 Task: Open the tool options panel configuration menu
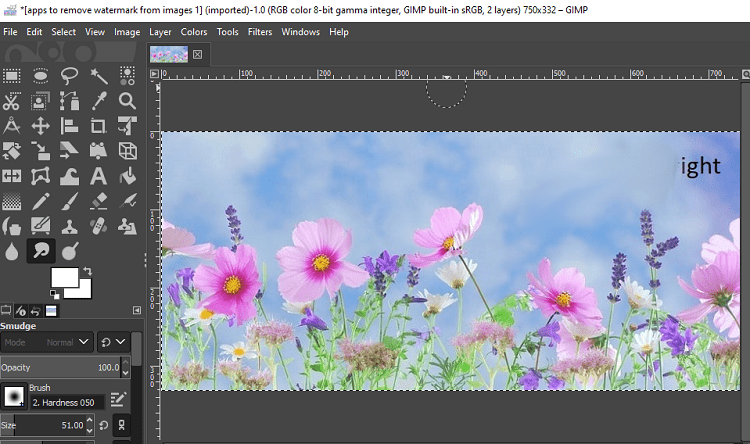(137, 311)
